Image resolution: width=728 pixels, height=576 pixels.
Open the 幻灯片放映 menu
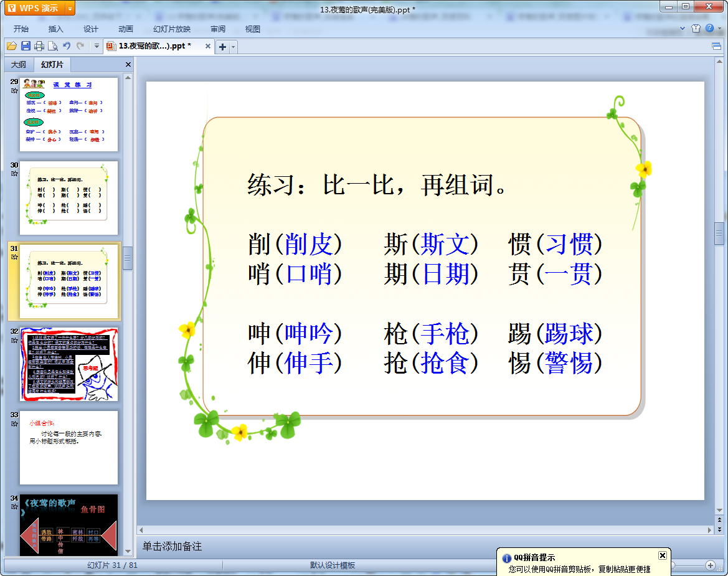point(172,29)
